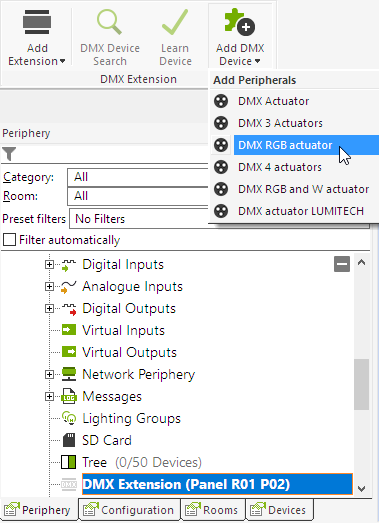Click the Add Extension icon
Image resolution: width=379 pixels, height=523 pixels.
(x=37, y=22)
